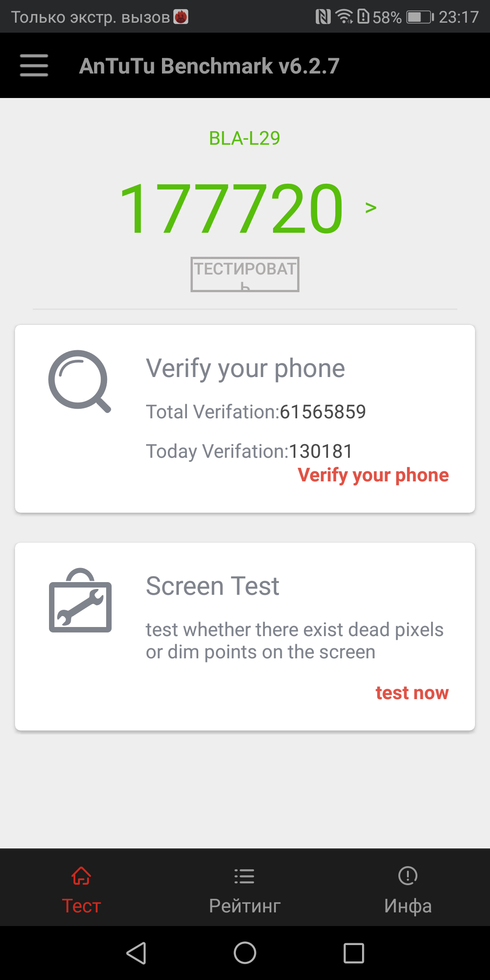
Task: Tap the Wi-Fi signal icon
Action: pos(345,17)
